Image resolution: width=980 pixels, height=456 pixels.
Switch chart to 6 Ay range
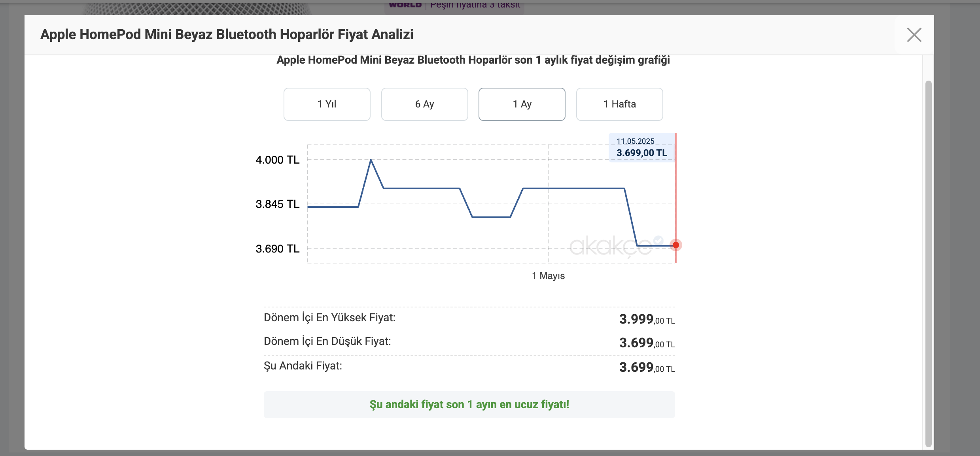425,104
